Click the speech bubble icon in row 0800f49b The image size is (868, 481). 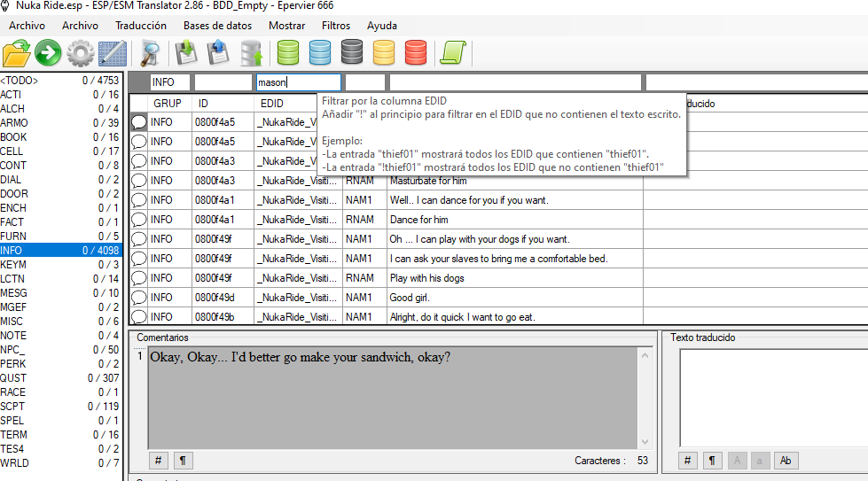[x=138, y=317]
